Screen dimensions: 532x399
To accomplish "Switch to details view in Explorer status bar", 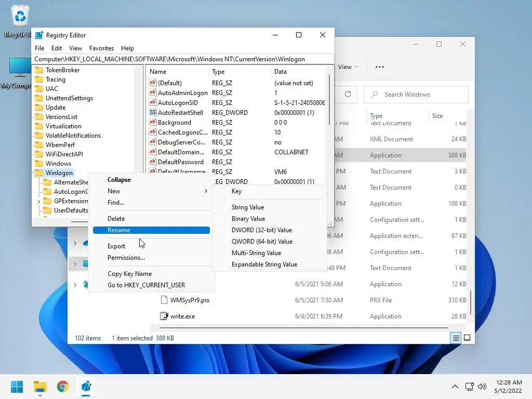I will pyautogui.click(x=456, y=338).
